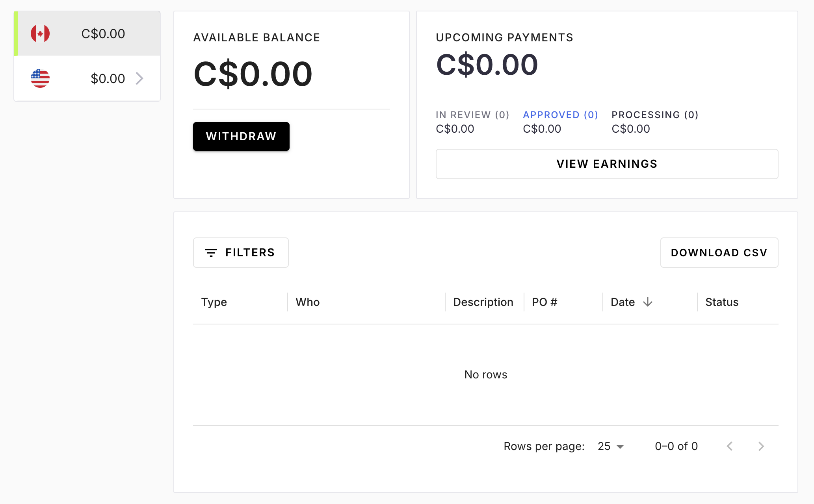The image size is (814, 504).
Task: Click View Earnings button
Action: tap(607, 164)
